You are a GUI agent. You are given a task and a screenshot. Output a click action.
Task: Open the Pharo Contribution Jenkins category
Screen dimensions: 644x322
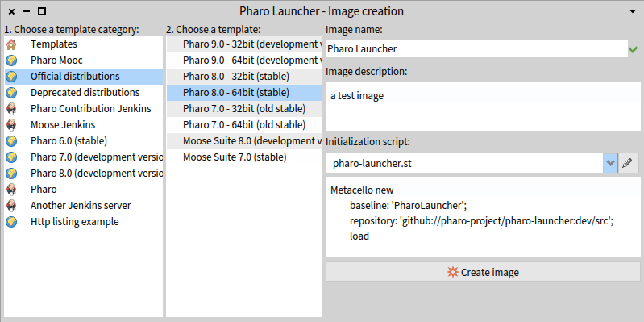click(83, 109)
